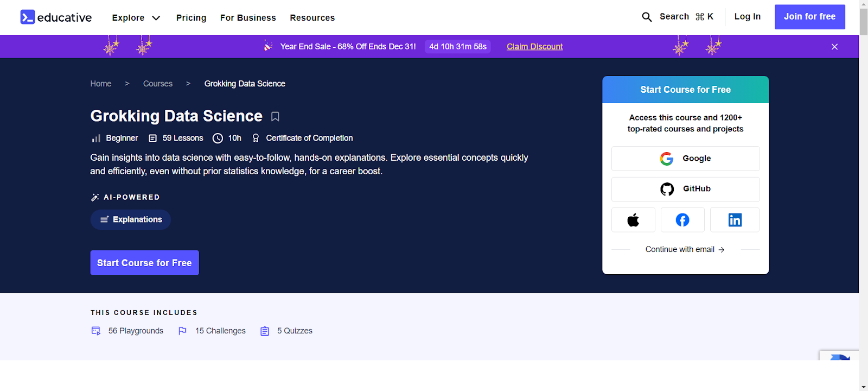Click Start Course for Free card header
This screenshot has height=391, width=868.
tap(685, 90)
